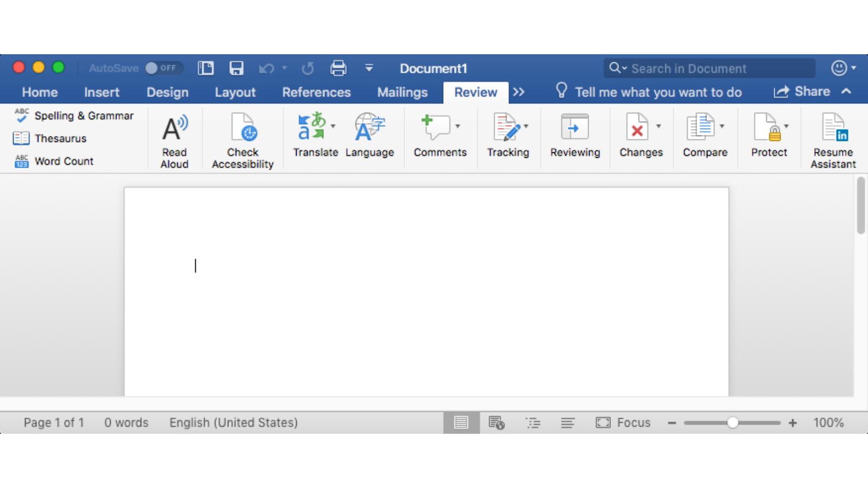This screenshot has height=488, width=868.
Task: Open the Home tab
Action: point(40,92)
